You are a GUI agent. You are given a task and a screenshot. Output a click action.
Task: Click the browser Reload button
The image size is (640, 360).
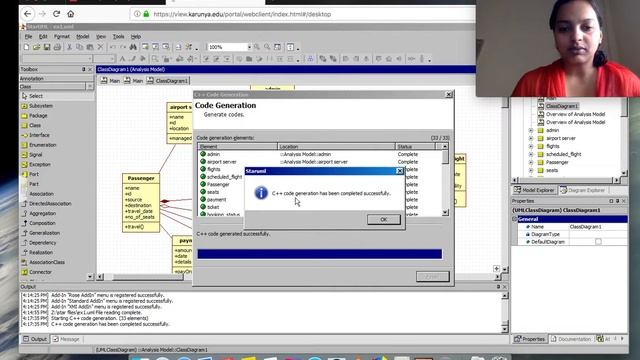pos(56,14)
